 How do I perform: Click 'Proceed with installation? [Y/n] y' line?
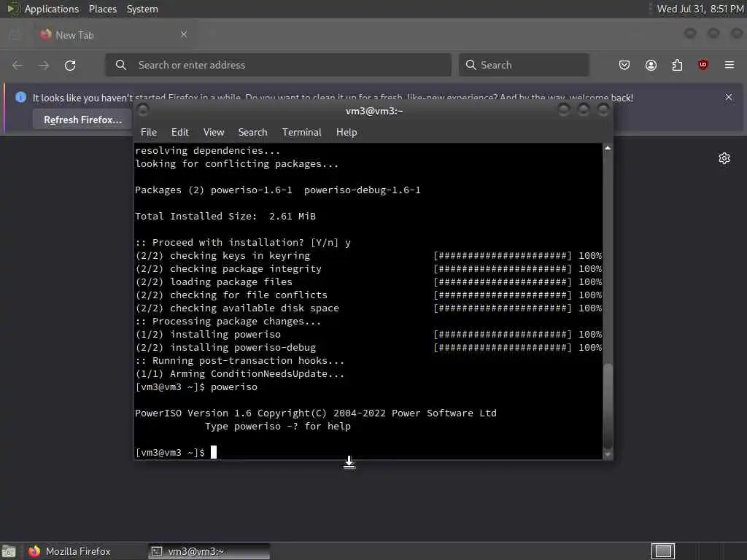pyautogui.click(x=243, y=242)
